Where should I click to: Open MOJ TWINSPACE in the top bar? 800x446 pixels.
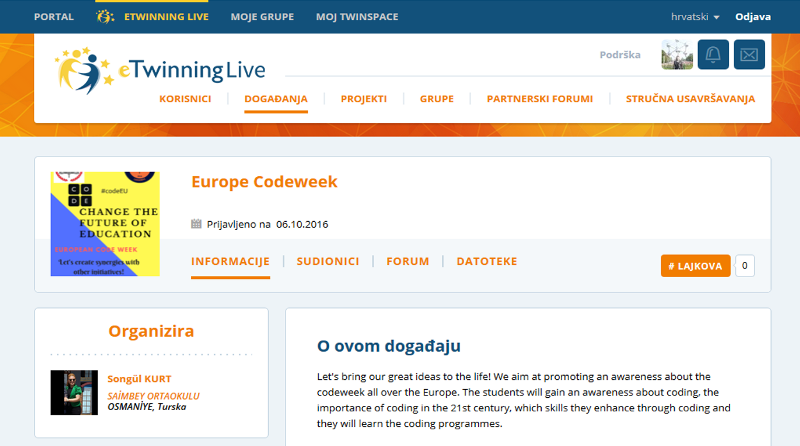coord(357,17)
